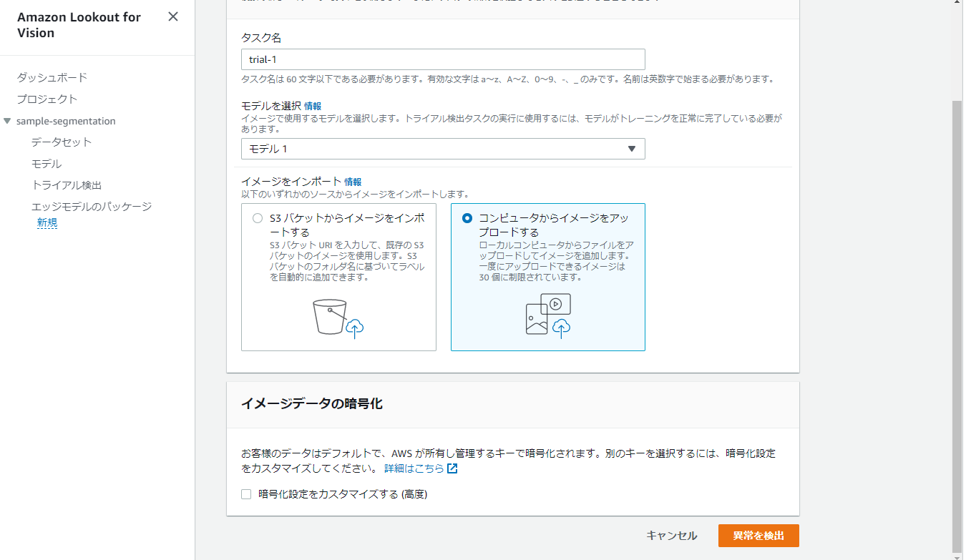
Task: Click the page vertical scrollbar
Action: [957, 325]
